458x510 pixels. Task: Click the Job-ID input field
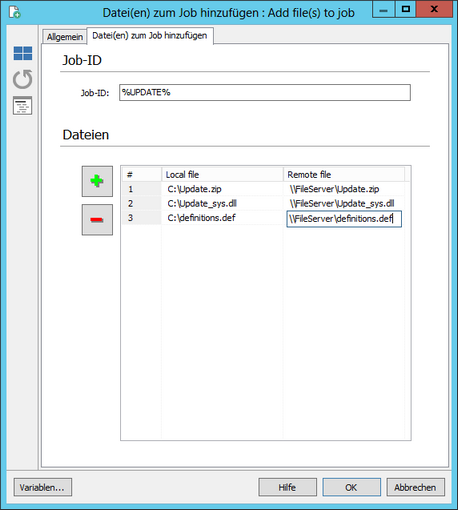(265, 92)
